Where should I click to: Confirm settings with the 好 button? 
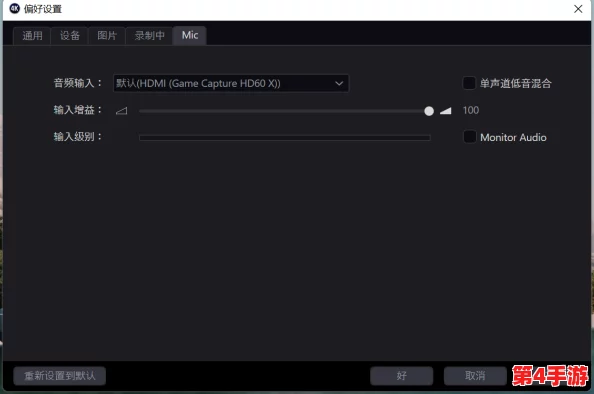(402, 376)
